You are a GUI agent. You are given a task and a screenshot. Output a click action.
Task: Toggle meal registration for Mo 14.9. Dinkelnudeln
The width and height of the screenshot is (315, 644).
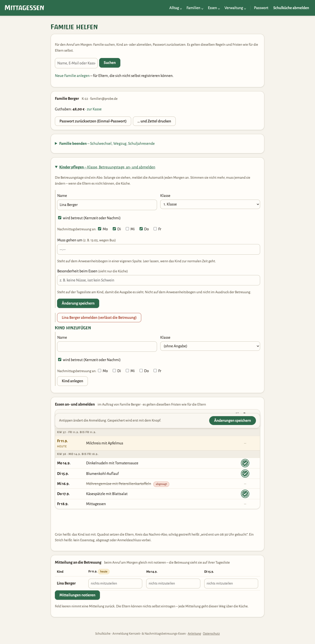[245, 463]
